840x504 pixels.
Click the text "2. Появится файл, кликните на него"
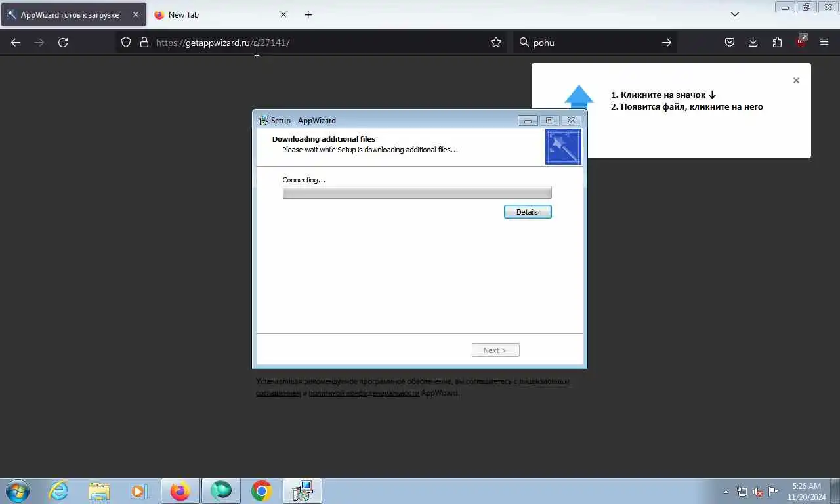(687, 106)
